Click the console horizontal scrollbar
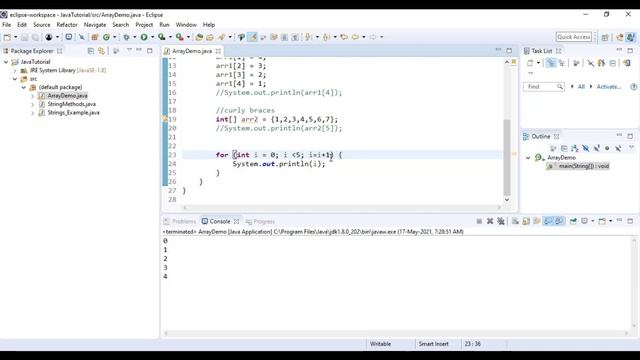Image resolution: width=640 pixels, height=360 pixels. coord(396,333)
